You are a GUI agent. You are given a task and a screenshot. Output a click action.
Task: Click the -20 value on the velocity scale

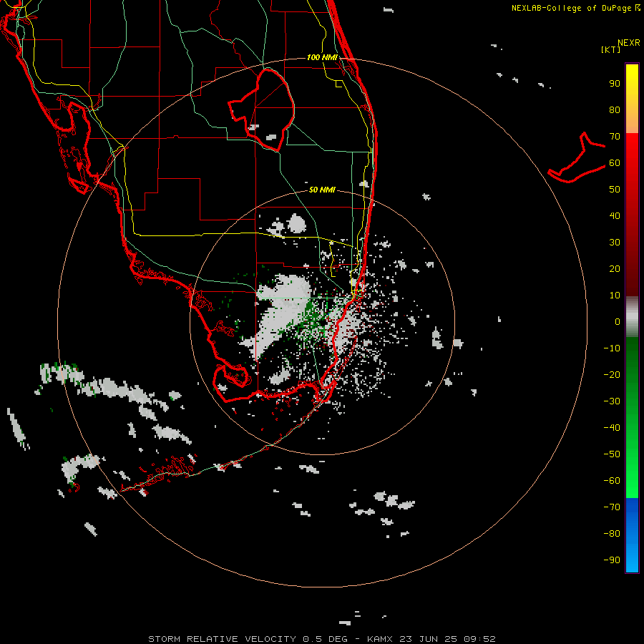612,375
